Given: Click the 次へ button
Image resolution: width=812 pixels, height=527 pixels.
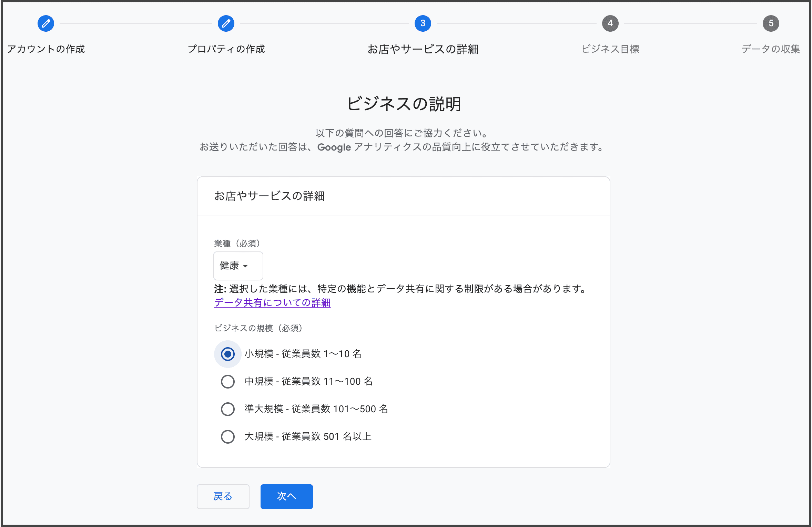Looking at the screenshot, I should tap(287, 496).
